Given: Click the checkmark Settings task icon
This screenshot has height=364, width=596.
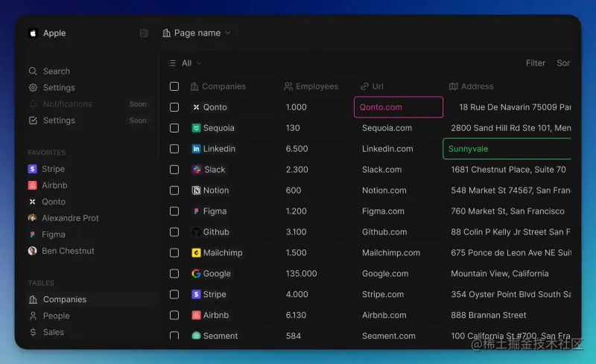Looking at the screenshot, I should 33,121.
